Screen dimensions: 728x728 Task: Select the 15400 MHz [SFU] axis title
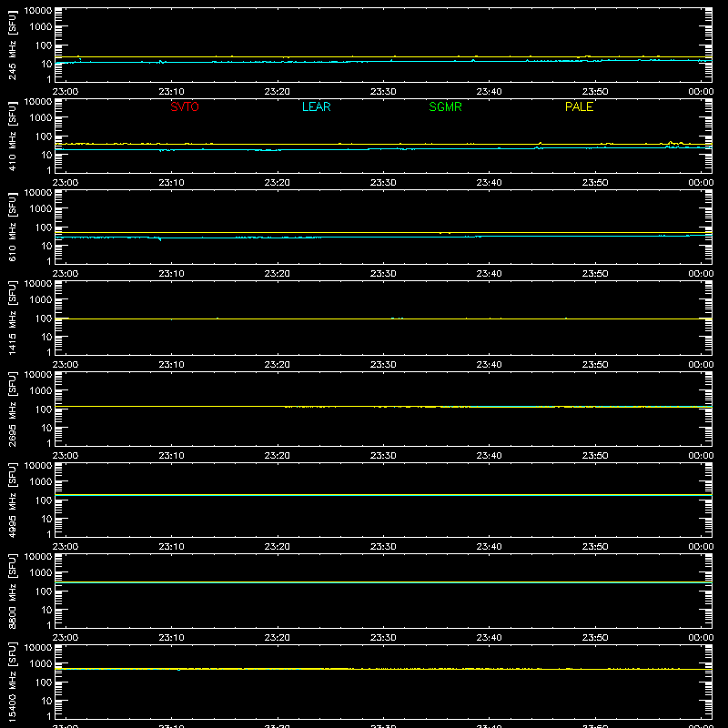12,682
